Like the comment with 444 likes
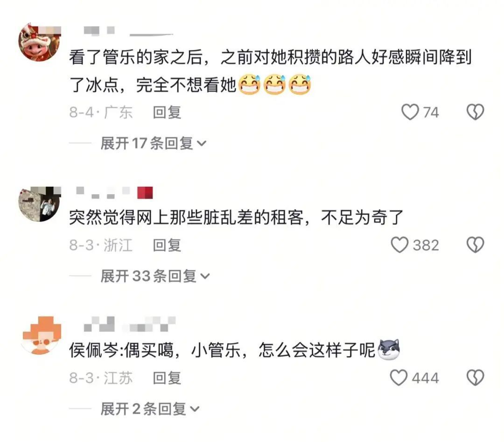The width and height of the screenshot is (504, 442). tap(399, 378)
